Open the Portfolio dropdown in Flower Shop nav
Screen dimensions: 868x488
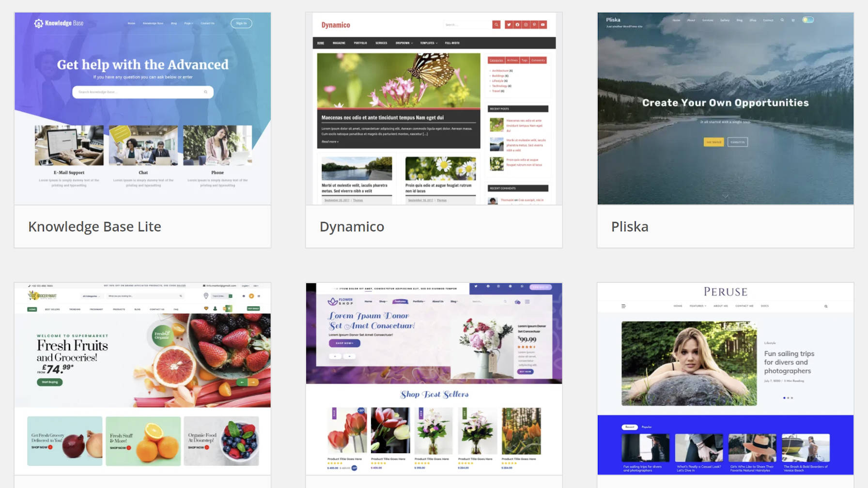[x=419, y=301]
